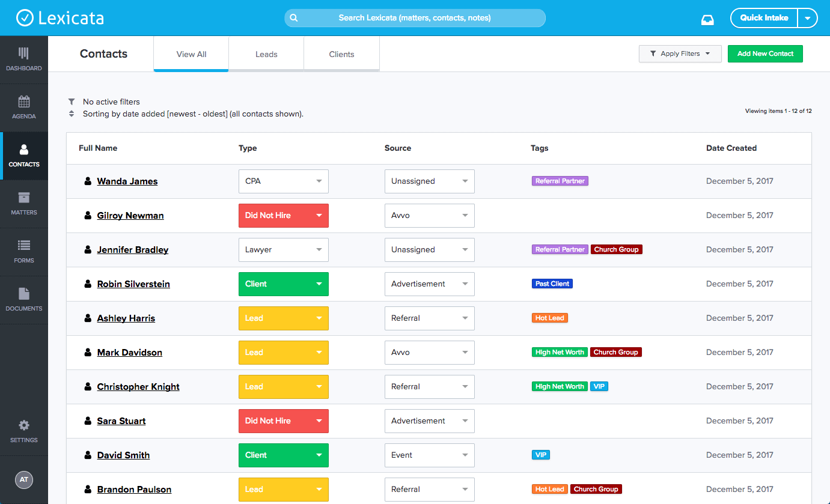Open Wanda James's CPA type dropdown

(283, 181)
